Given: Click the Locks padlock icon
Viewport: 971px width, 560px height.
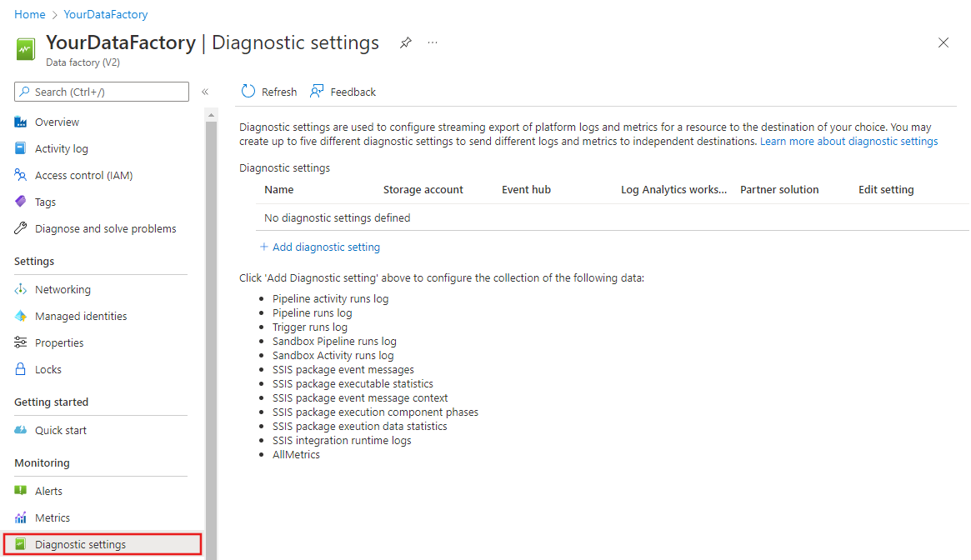Looking at the screenshot, I should tap(21, 370).
